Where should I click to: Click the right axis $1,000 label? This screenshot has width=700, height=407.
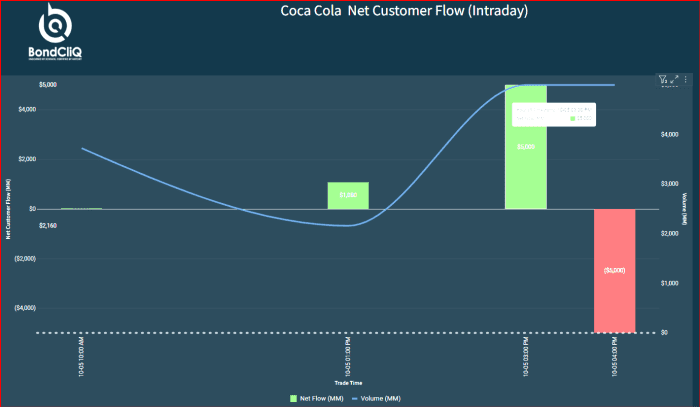[x=670, y=283]
